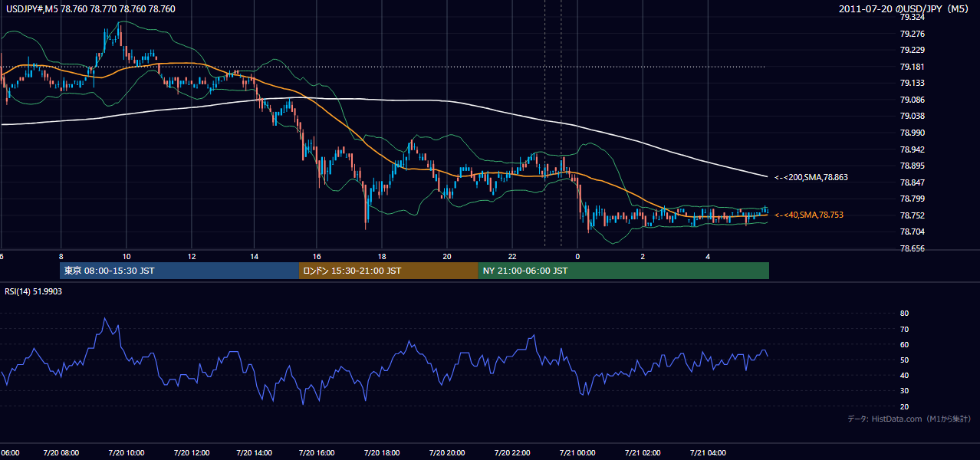This screenshot has width=980, height=460.
Task: Click price axis value 78.895
Action: click(x=912, y=166)
